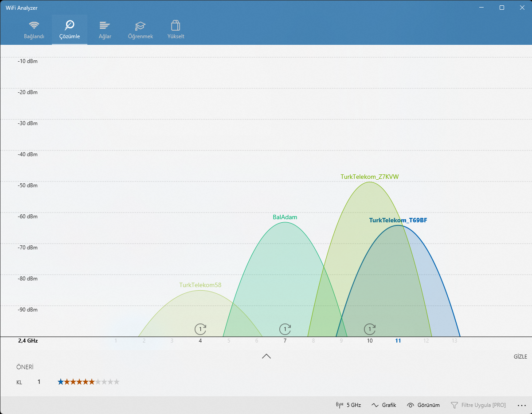The image size is (532, 414).
Task: Click the 2,4 GHz axis label
Action: 28,341
